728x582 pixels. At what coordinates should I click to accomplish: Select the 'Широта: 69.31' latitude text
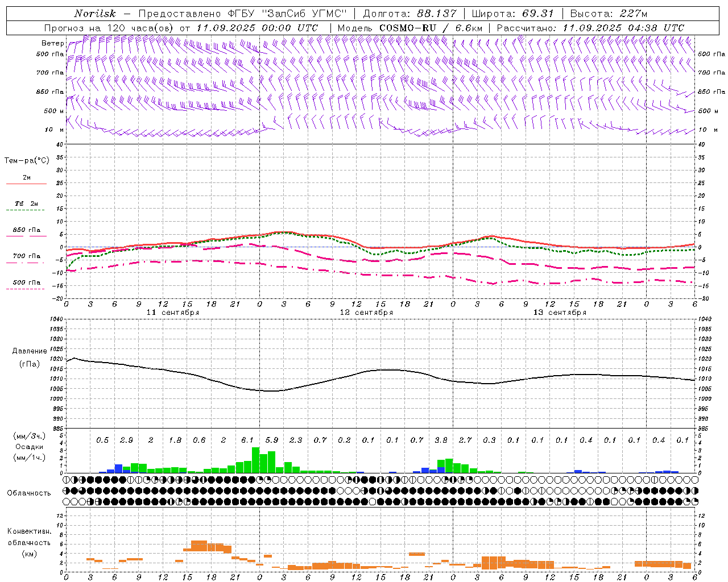click(x=513, y=14)
